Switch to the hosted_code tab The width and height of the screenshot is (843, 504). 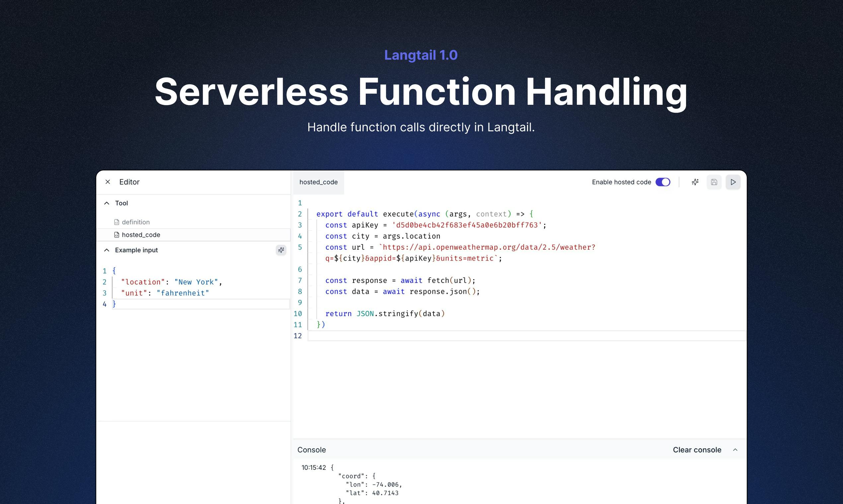tap(319, 182)
